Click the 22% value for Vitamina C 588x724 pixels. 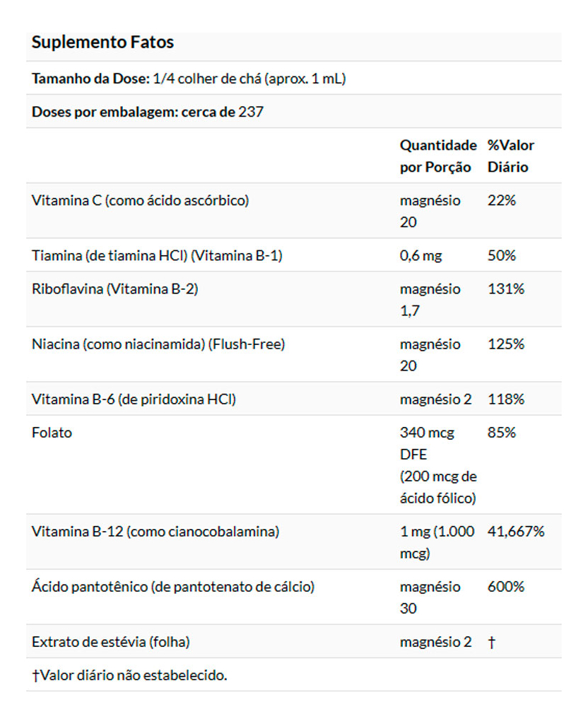click(x=502, y=200)
